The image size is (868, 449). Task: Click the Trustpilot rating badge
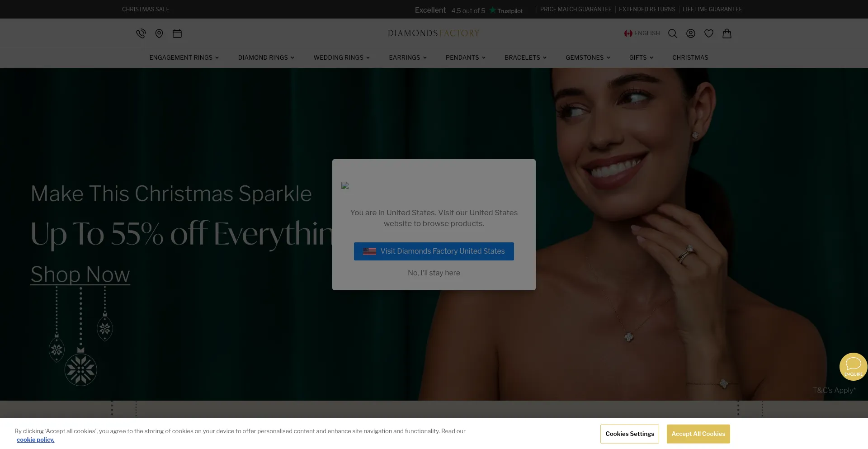(x=469, y=10)
